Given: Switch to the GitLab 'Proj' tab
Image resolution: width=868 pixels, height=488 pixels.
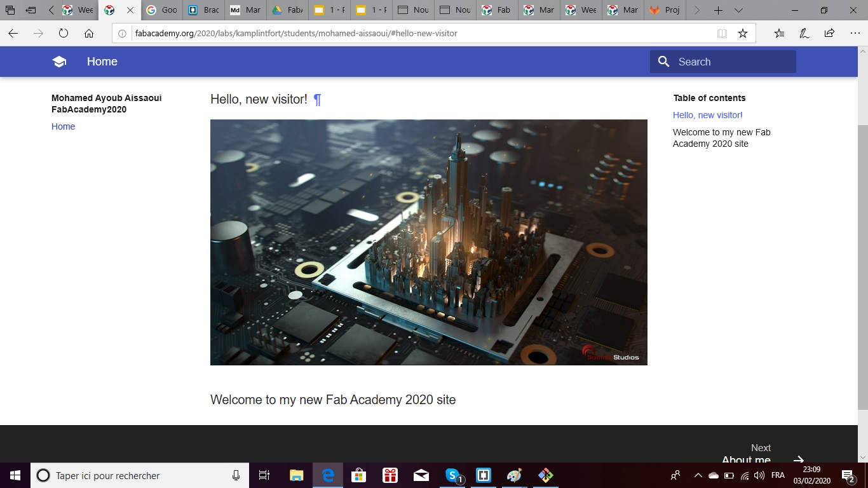Looking at the screenshot, I should [x=664, y=10].
